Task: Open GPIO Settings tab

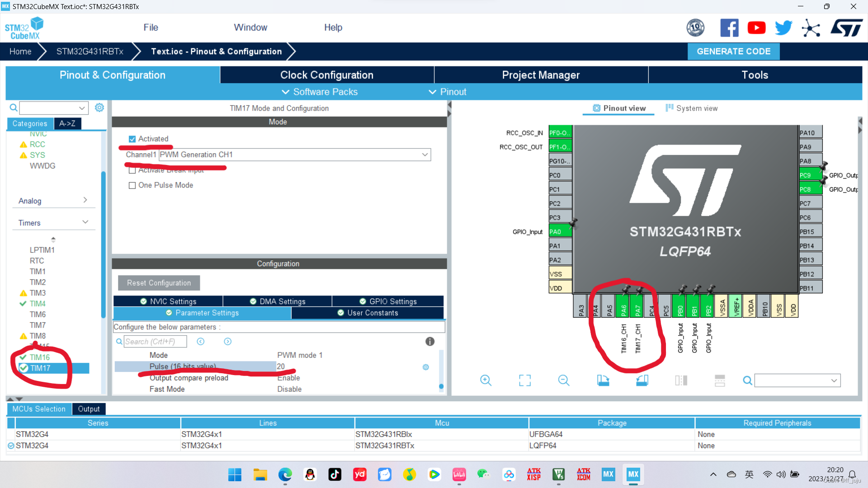Action: coord(388,301)
